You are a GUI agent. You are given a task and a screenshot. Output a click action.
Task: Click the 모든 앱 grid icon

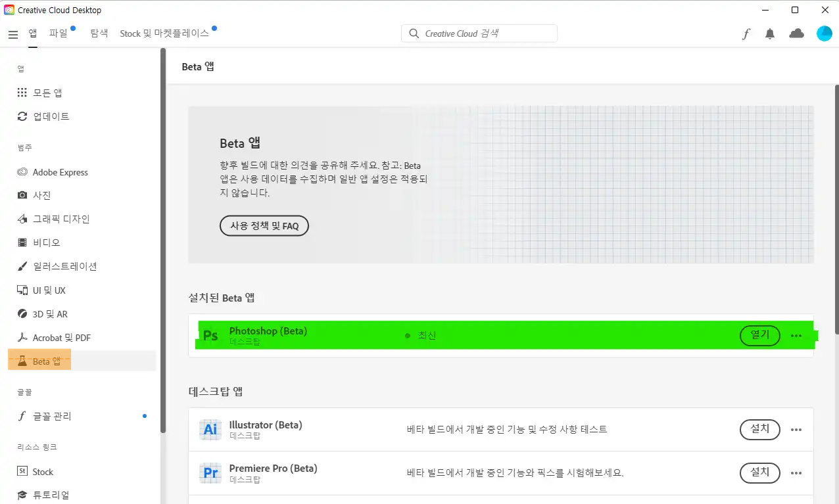pyautogui.click(x=22, y=93)
